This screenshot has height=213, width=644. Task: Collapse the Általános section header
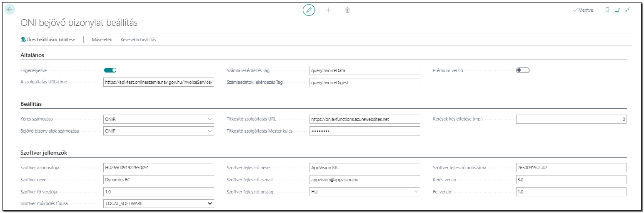point(32,55)
